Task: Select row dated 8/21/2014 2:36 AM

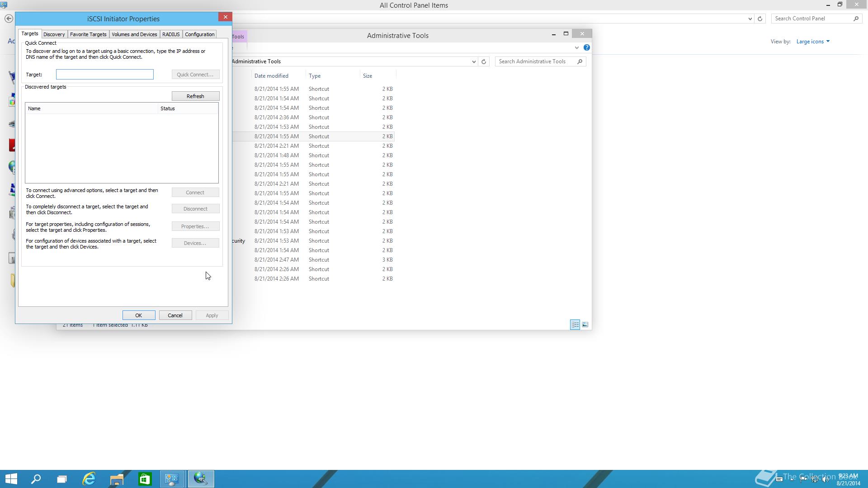Action: click(x=313, y=117)
